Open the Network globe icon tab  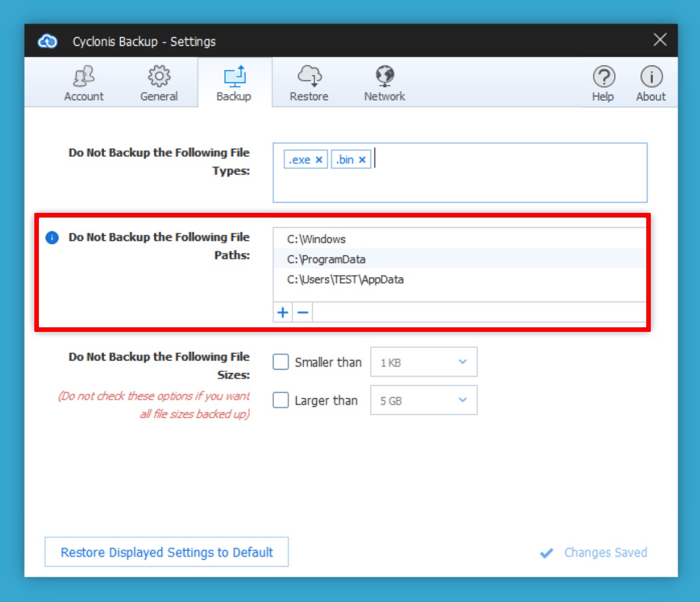coord(384,76)
